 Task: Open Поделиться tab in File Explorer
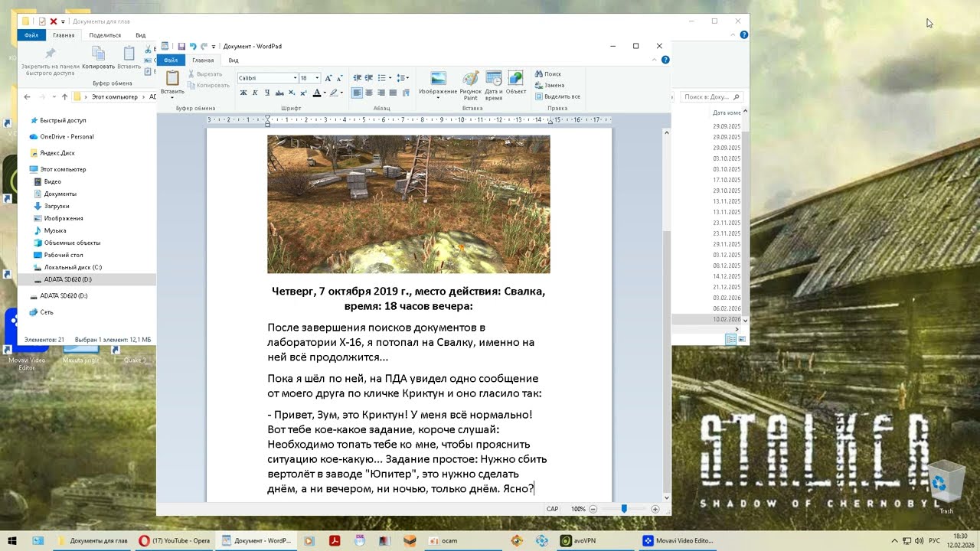click(105, 35)
